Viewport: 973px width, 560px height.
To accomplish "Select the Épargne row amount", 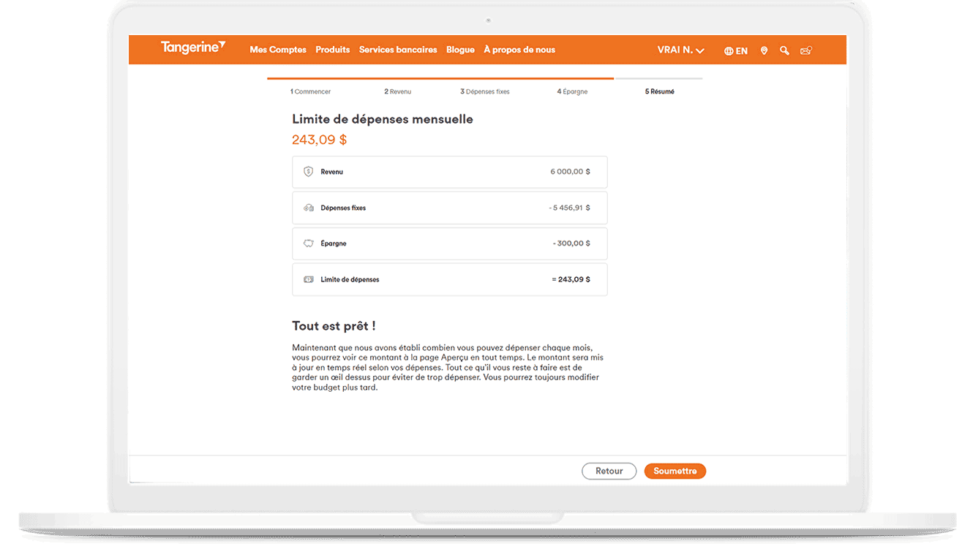I will click(571, 243).
